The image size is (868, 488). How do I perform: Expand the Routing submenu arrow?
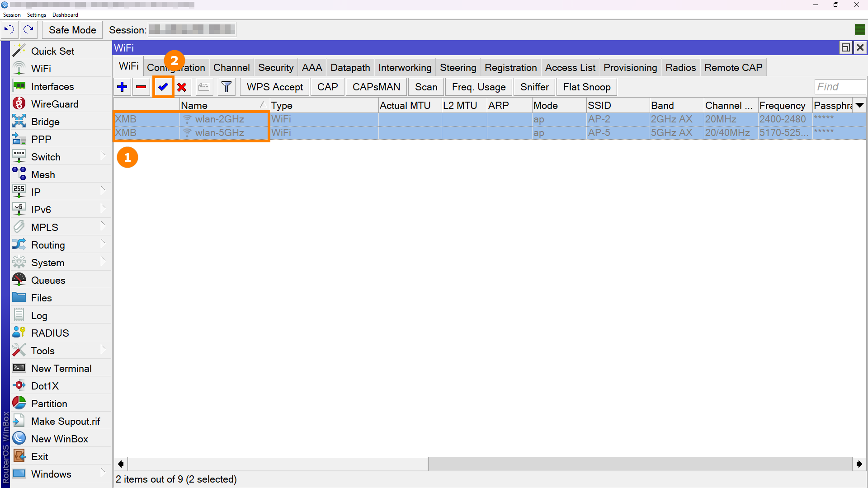click(x=103, y=244)
